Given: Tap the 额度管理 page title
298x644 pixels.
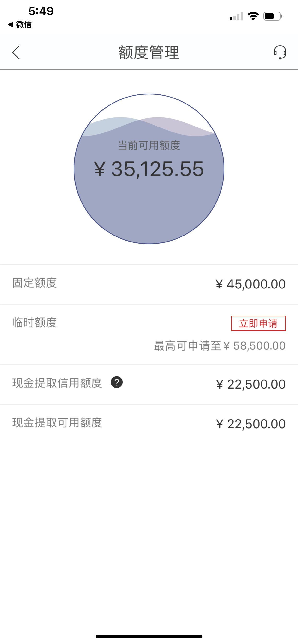Looking at the screenshot, I should tap(149, 52).
